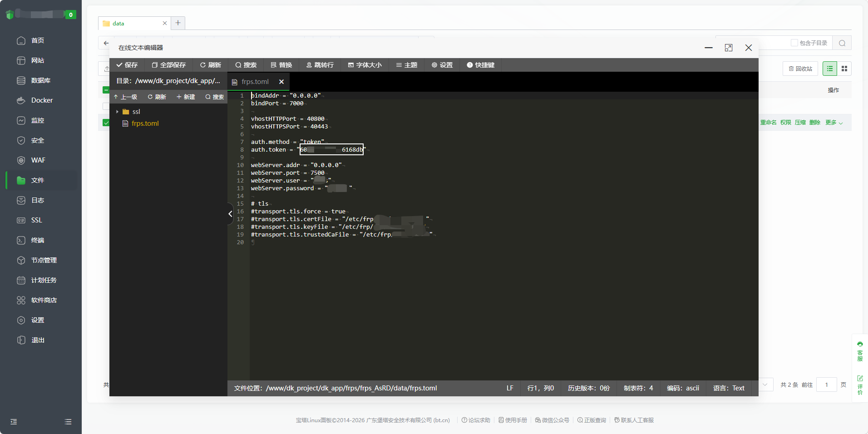Search within the directory tree panel
The width and height of the screenshot is (868, 434).
click(x=214, y=97)
